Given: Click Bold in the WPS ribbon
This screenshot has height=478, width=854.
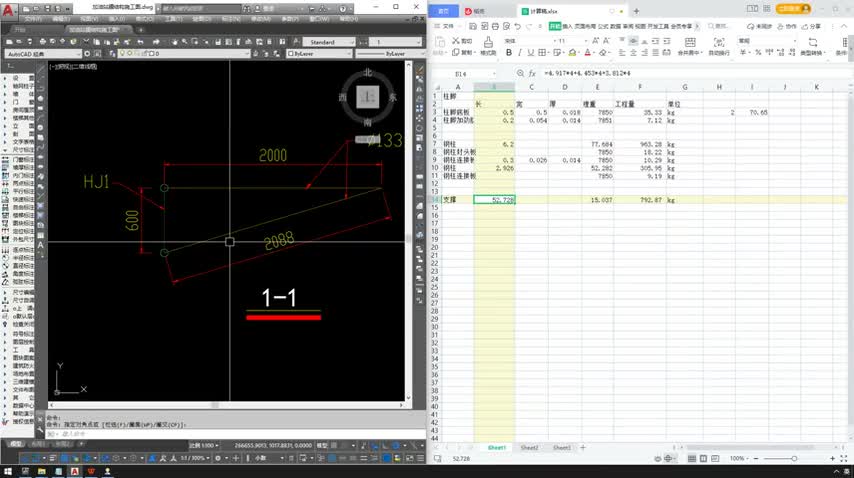Looking at the screenshot, I should (509, 53).
